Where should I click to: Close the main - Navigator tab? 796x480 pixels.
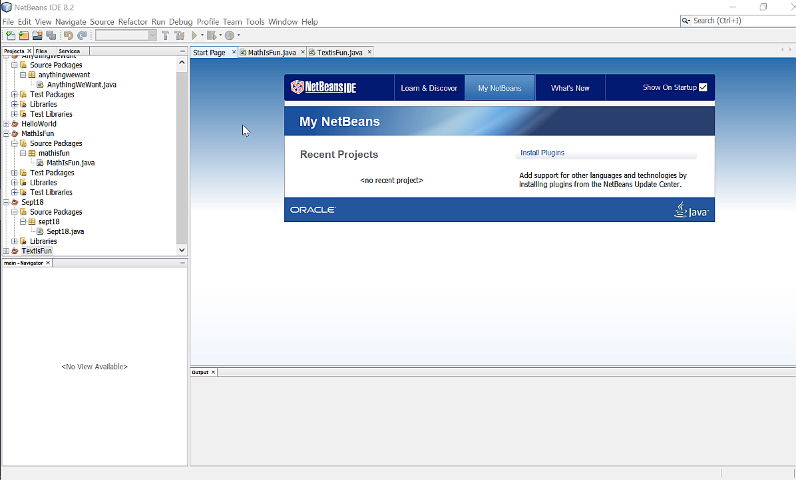[48, 263]
